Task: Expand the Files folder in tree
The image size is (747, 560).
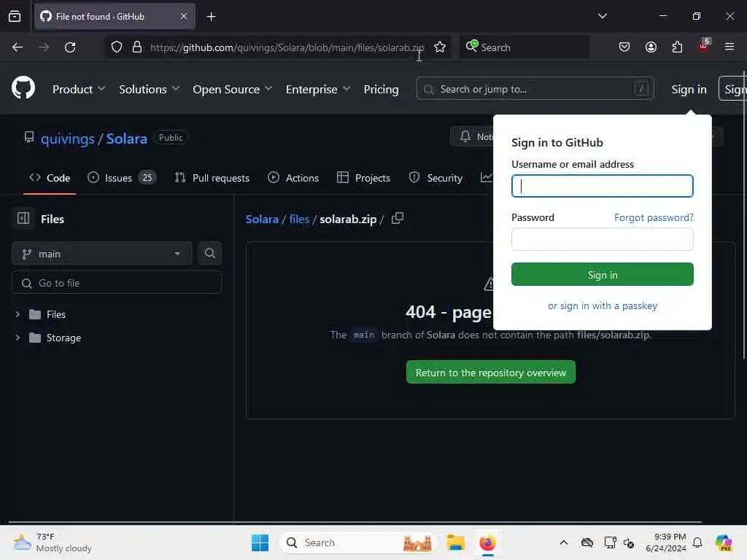Action: (x=18, y=314)
